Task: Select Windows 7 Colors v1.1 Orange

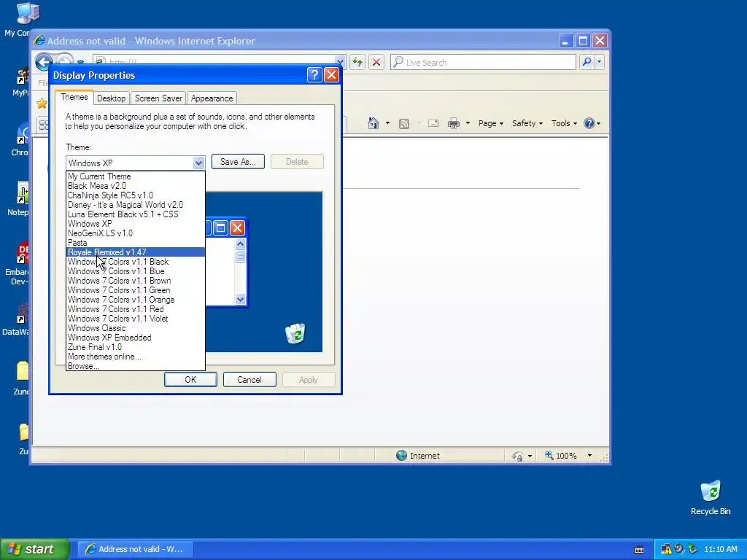Action: pos(135,300)
